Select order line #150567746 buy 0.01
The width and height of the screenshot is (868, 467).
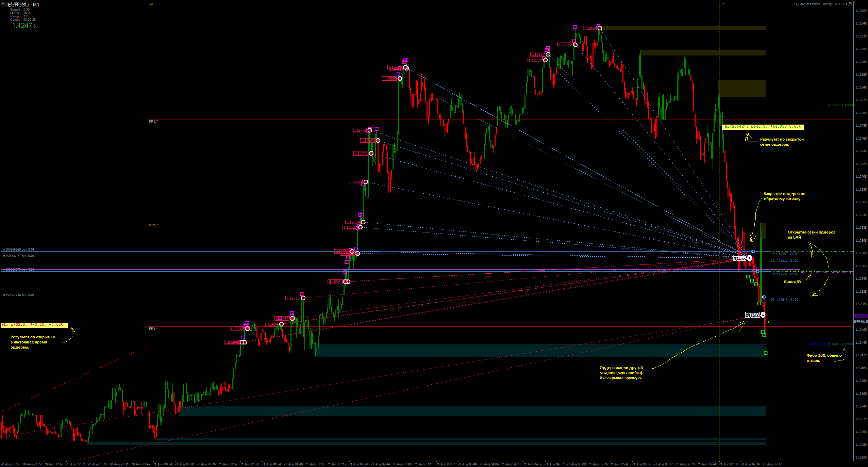[19, 295]
